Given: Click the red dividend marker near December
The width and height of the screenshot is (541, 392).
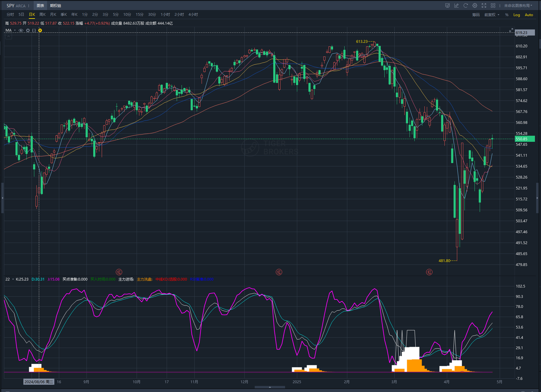Looking at the screenshot, I should pyautogui.click(x=279, y=272).
